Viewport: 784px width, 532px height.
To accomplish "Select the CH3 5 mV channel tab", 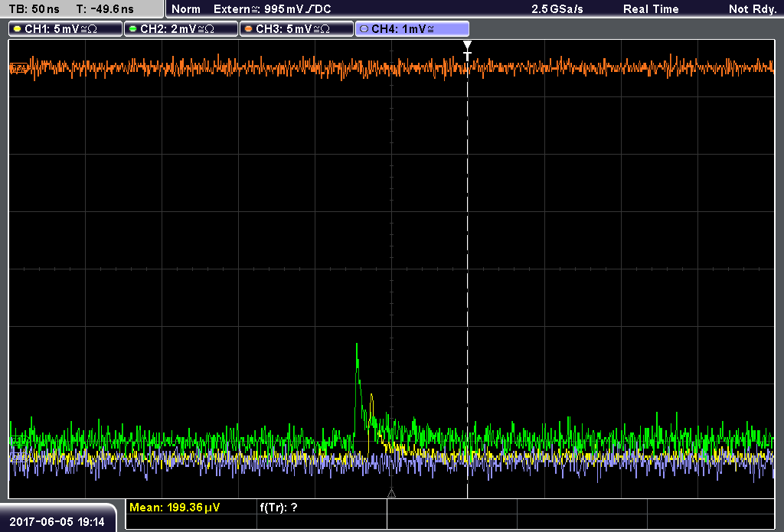I will [296, 29].
